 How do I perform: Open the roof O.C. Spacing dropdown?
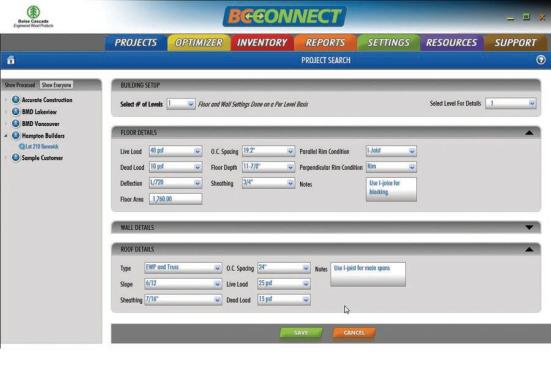pyautogui.click(x=284, y=268)
